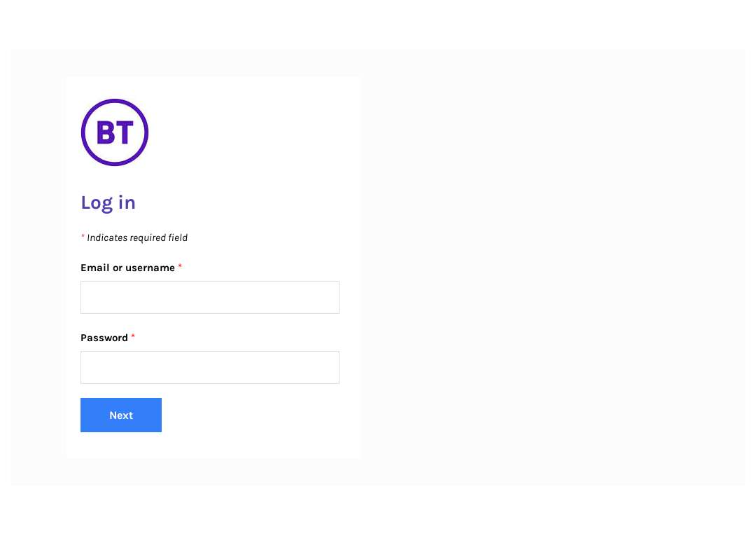Focus the Password input field
756x538 pixels.
[210, 367]
